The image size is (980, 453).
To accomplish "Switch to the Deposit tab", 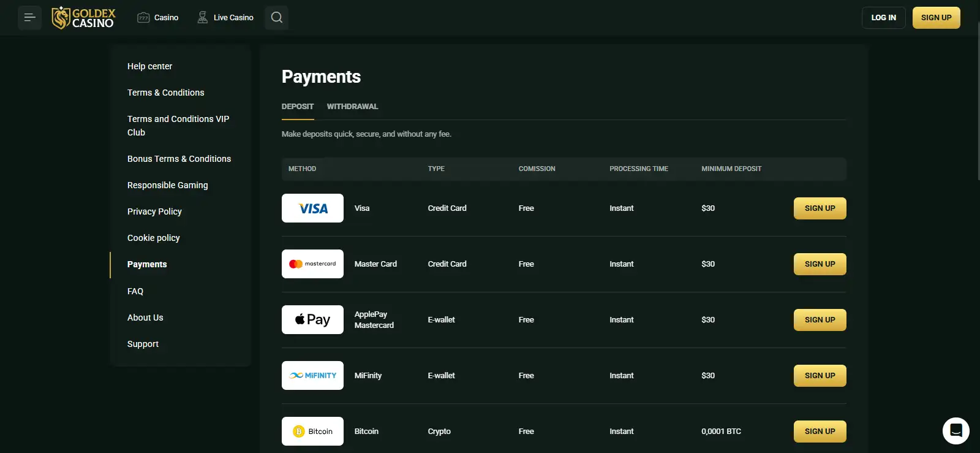I will click(x=298, y=107).
